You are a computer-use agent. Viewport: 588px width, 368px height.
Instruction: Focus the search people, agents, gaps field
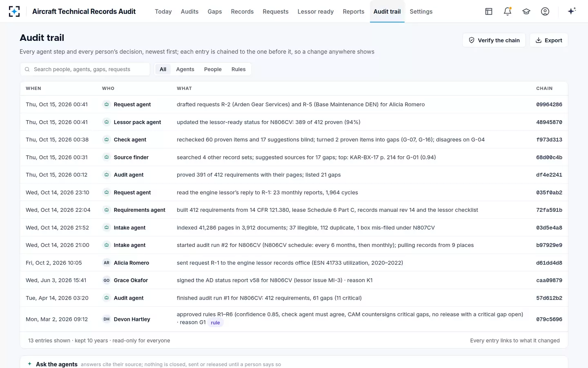pos(85,70)
